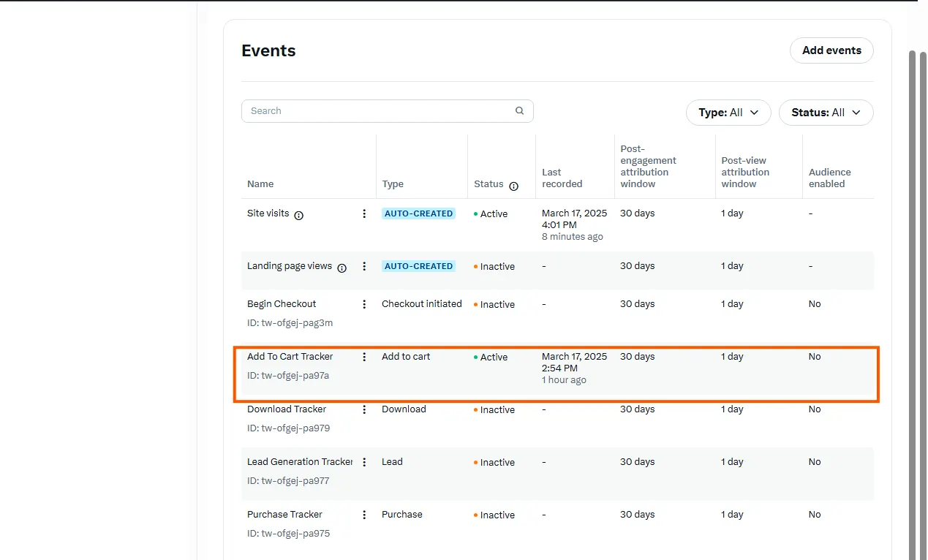
Task: Focus the events Search field
Action: click(388, 111)
